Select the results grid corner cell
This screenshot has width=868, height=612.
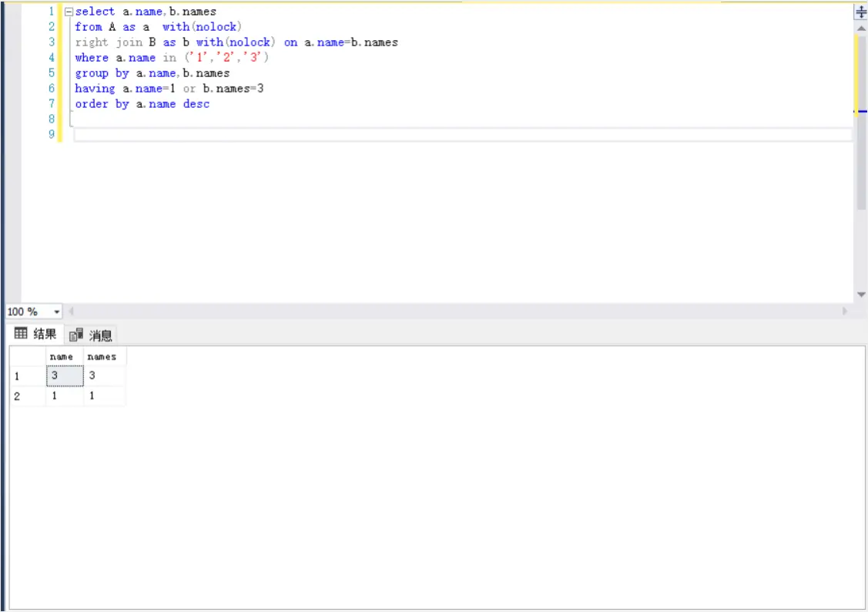point(28,357)
